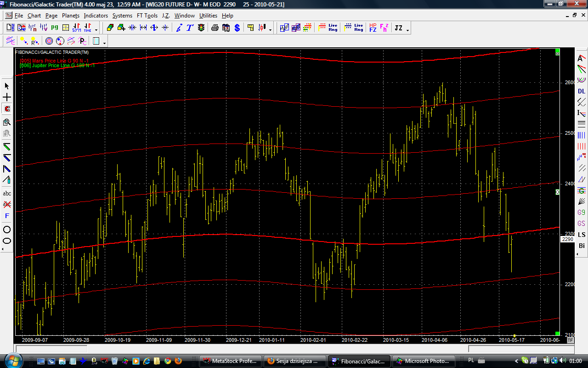Switch to MetaStock Professional in taskbar
588x368 pixels.
pos(232,361)
